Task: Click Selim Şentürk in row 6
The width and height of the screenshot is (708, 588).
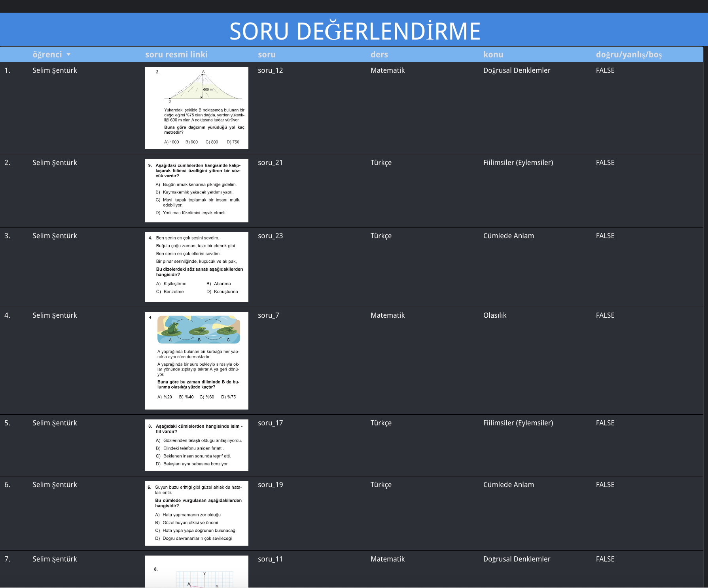Action: pos(55,485)
